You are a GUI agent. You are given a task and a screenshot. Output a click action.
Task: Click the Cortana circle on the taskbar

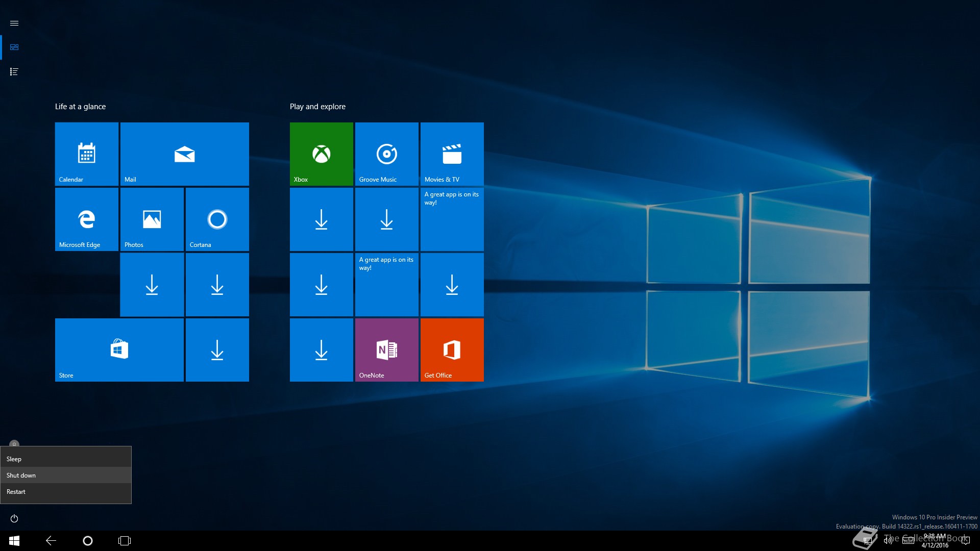[88, 541]
